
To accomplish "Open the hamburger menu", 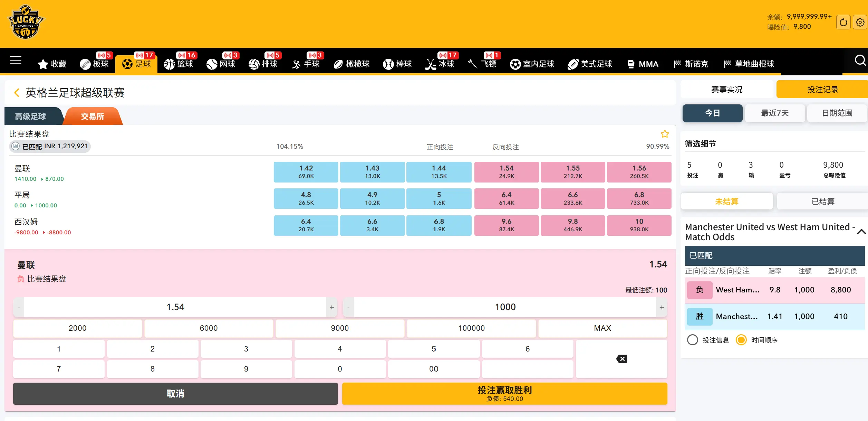I will pos(16,61).
